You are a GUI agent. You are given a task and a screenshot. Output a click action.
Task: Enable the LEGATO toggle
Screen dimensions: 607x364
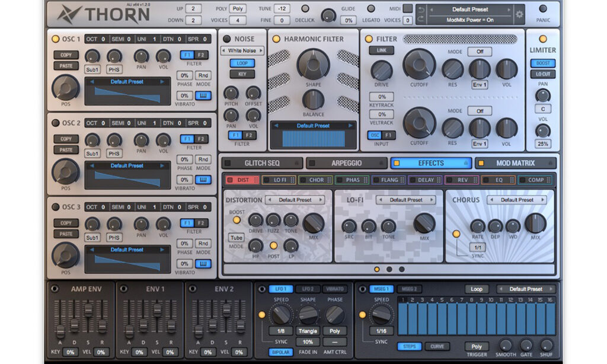click(x=371, y=8)
